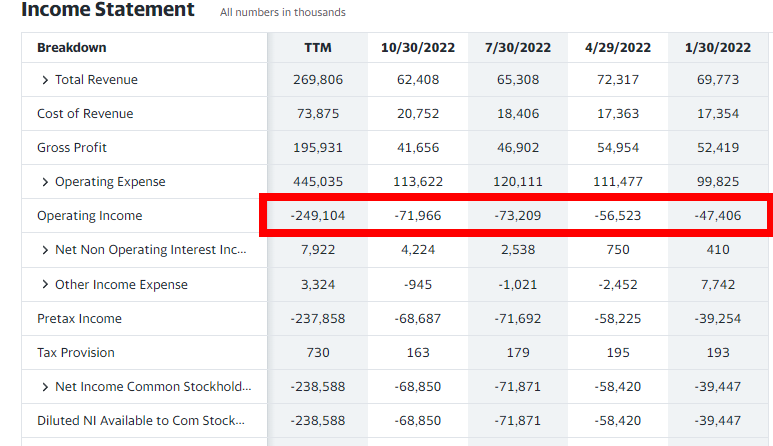Viewport: 773px width, 446px height.
Task: Select Operating Expense value 120,111
Action: click(x=518, y=182)
